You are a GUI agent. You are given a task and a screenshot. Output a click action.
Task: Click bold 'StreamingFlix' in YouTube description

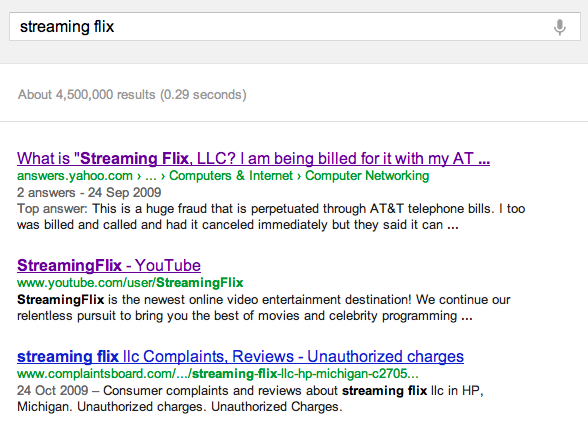(x=60, y=300)
